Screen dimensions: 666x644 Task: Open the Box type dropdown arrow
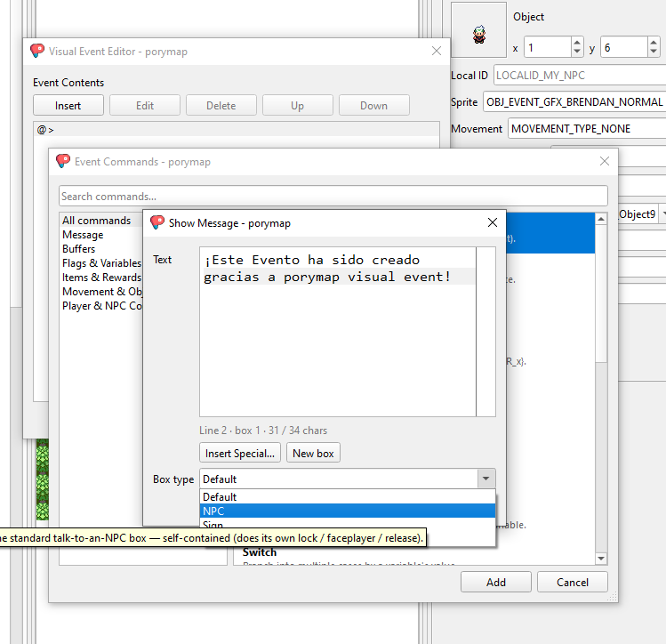pyautogui.click(x=485, y=479)
